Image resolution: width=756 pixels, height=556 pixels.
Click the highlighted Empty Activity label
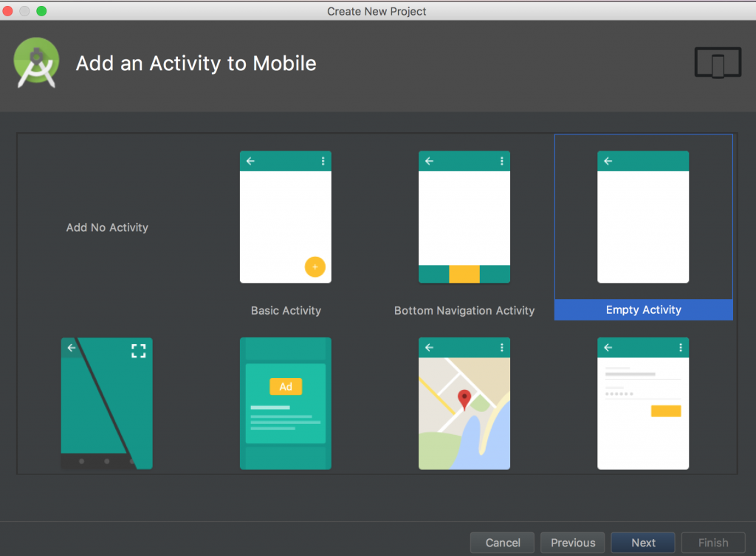(x=644, y=309)
